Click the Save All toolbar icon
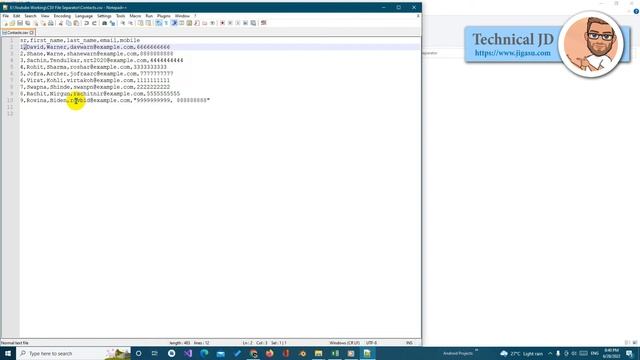The image size is (640, 360). [27, 23]
